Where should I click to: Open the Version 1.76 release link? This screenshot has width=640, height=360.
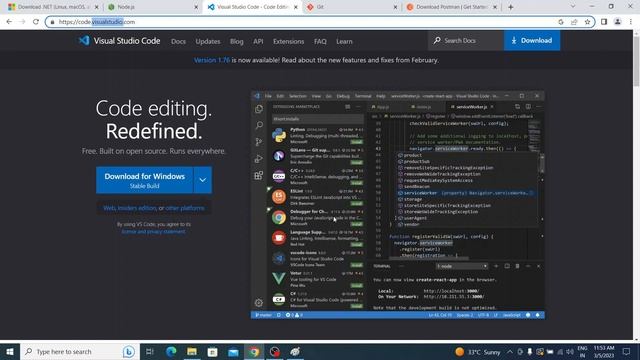[211, 60]
